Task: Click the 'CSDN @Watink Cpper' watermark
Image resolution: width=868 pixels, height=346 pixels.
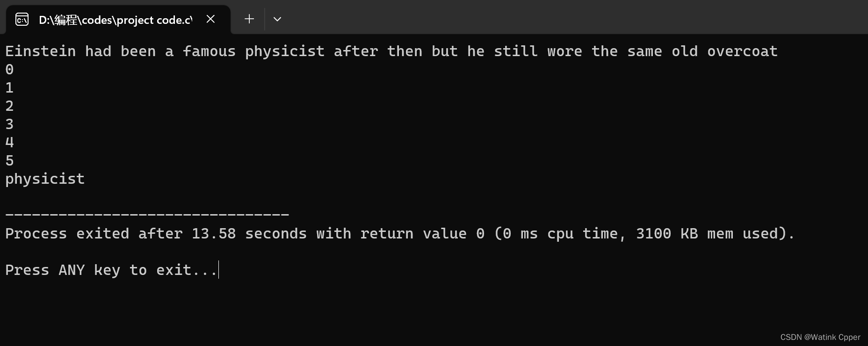Action: [x=820, y=337]
